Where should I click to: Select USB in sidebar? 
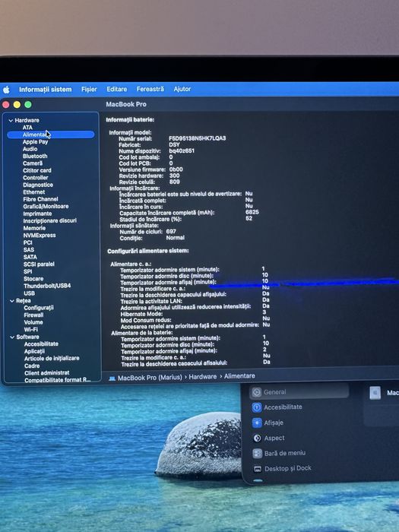coord(29,293)
